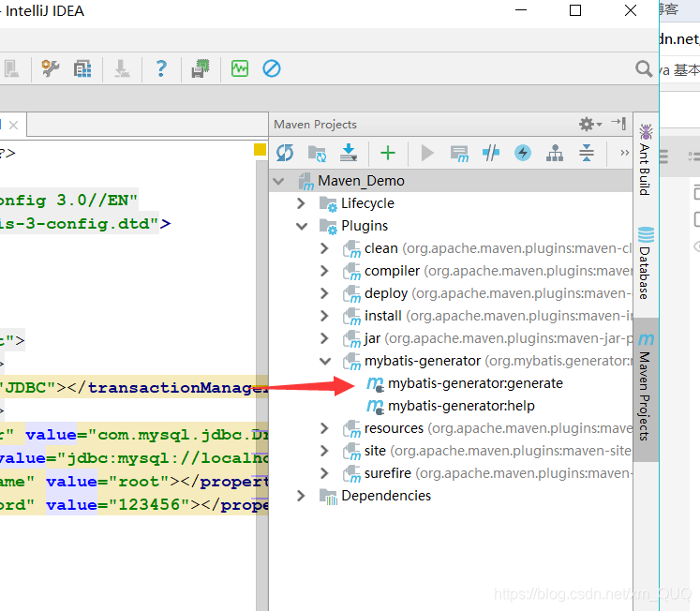This screenshot has height=611, width=700.
Task: Click the blue circle-slash toolbar icon
Action: pyautogui.click(x=272, y=68)
